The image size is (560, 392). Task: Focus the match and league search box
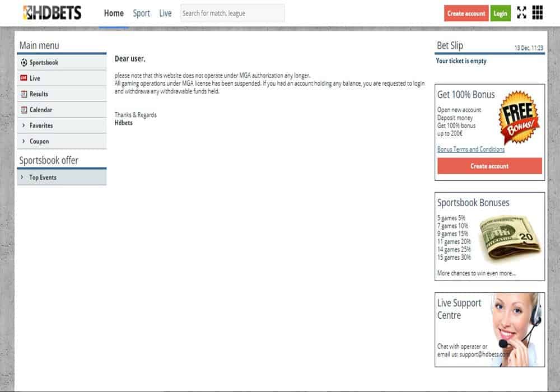(x=232, y=13)
